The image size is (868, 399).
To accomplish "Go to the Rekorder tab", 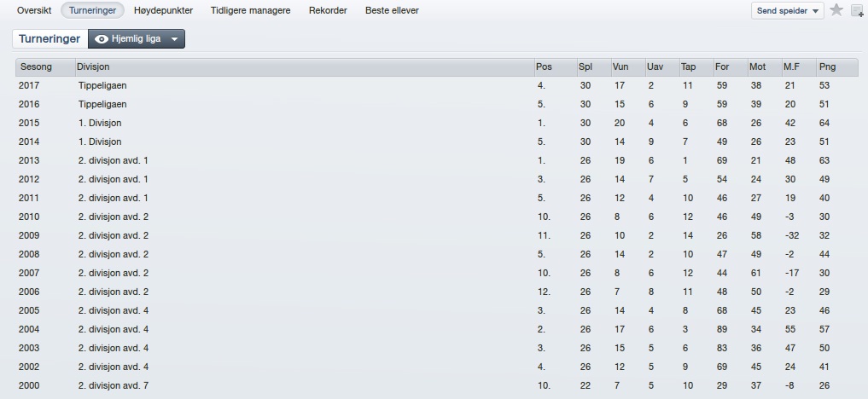I will pos(328,10).
